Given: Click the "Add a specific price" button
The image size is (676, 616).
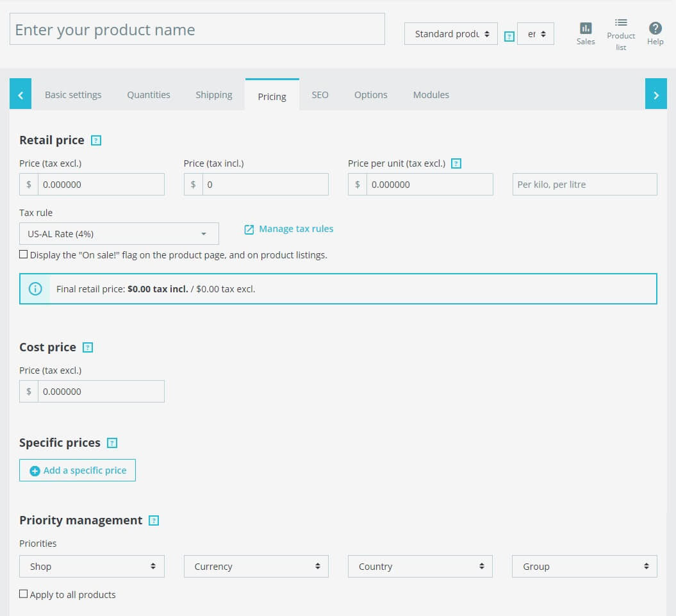Looking at the screenshot, I should click(77, 470).
